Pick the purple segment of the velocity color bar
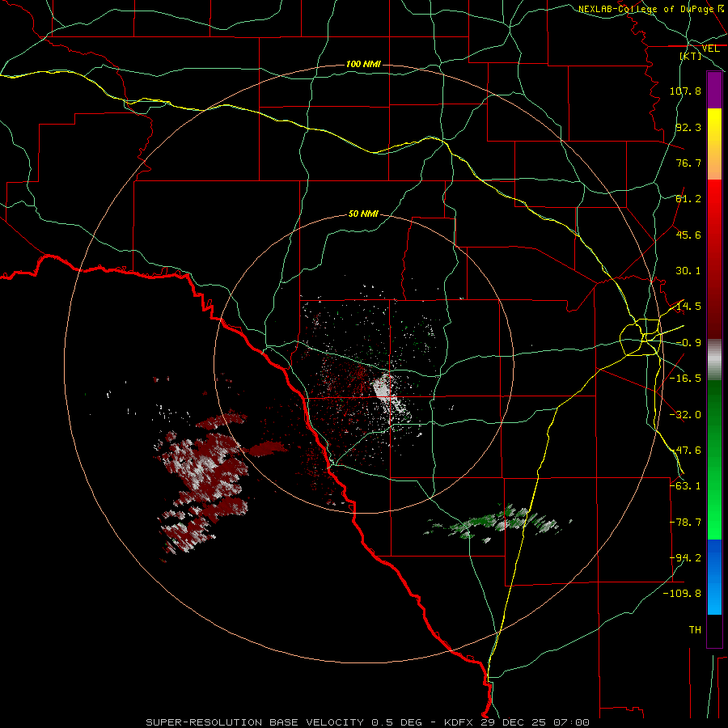The width and height of the screenshot is (728, 728). click(714, 91)
